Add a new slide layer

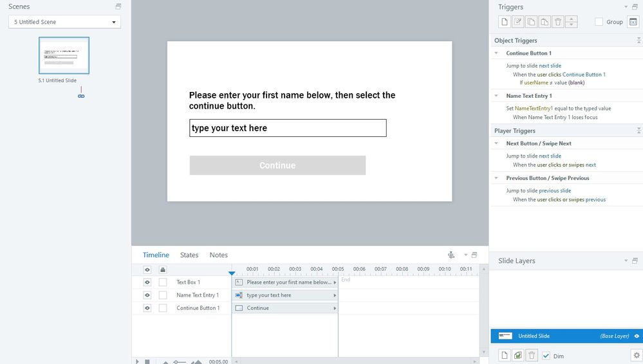(505, 356)
